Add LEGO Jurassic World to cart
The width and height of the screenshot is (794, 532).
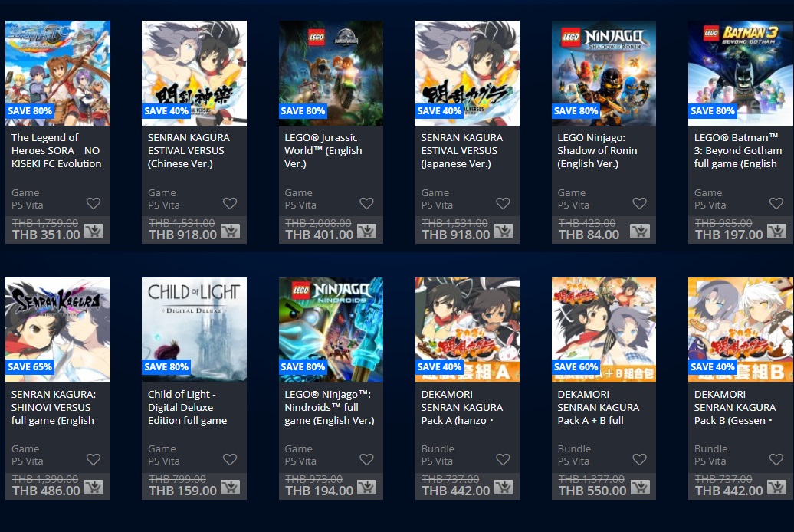pos(366,231)
